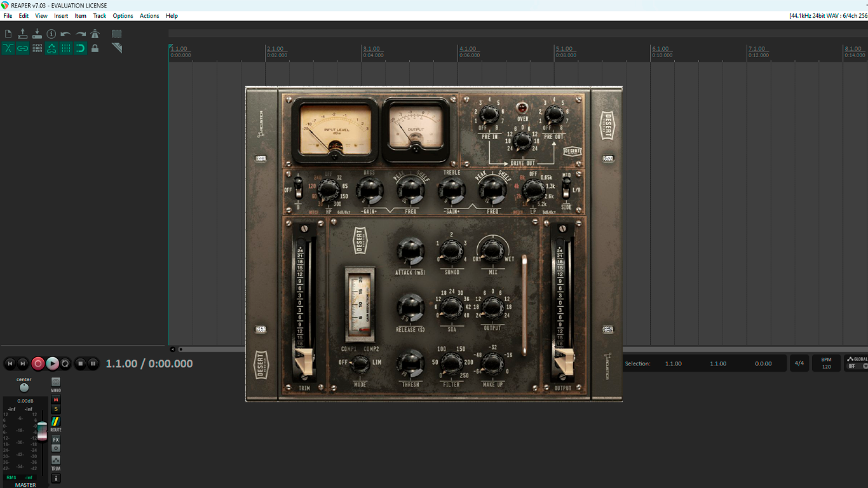The width and height of the screenshot is (868, 488).
Task: Click the BPM 120 tempo field
Action: pos(826,363)
